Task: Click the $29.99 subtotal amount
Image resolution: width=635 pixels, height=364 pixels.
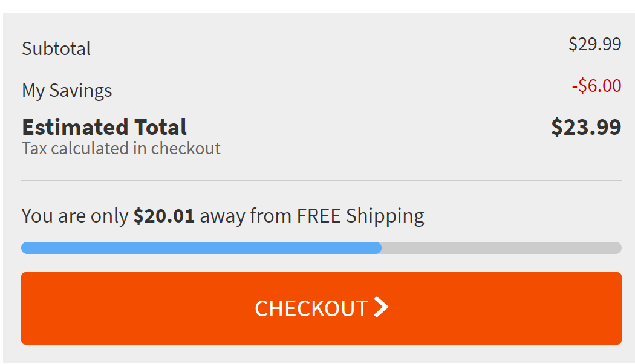Action: point(595,44)
